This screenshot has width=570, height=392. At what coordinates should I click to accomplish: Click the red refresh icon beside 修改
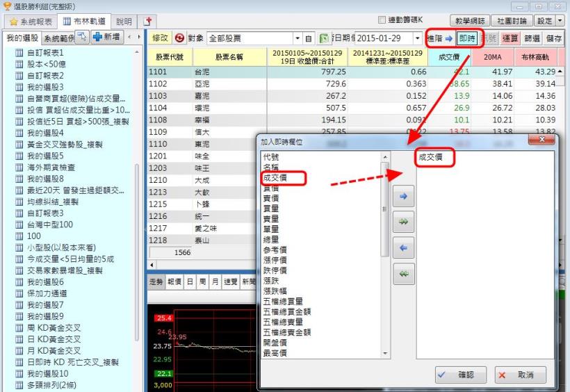[x=179, y=38]
